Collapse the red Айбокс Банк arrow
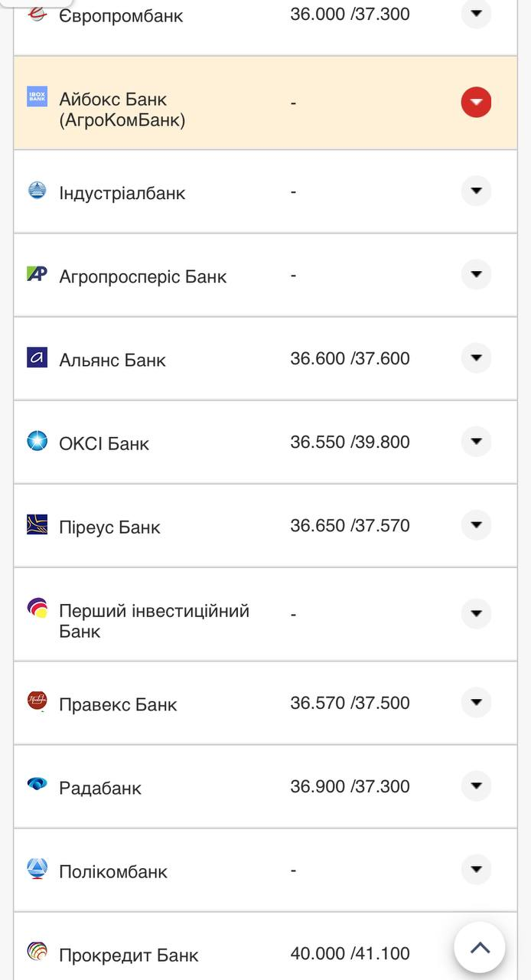Image resolution: width=531 pixels, height=980 pixels. 476,102
